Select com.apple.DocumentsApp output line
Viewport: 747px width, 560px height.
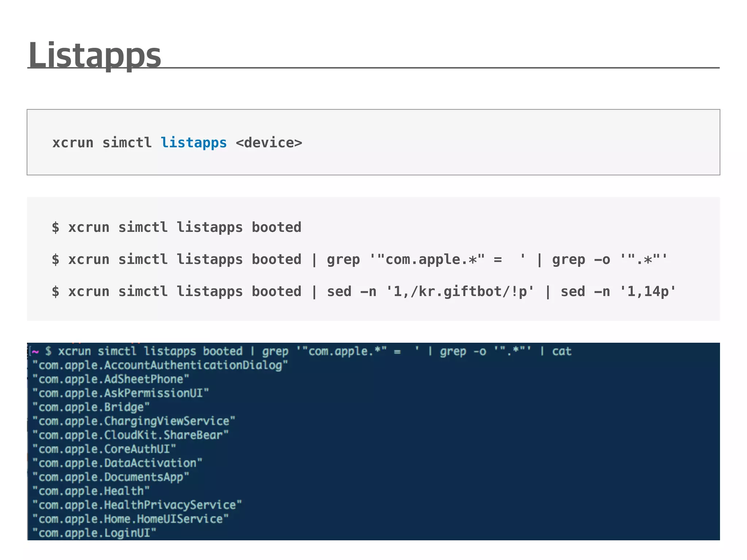coord(111,477)
